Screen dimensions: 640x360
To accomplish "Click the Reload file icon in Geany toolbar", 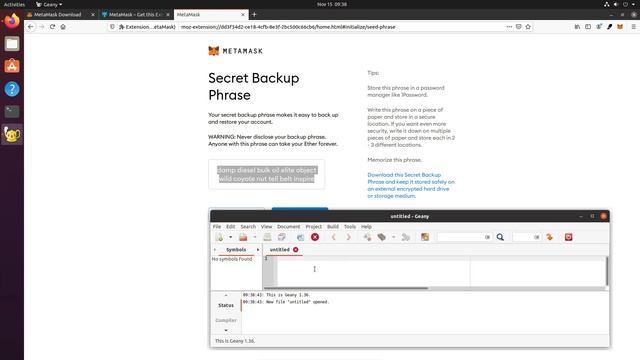I will click(300, 237).
